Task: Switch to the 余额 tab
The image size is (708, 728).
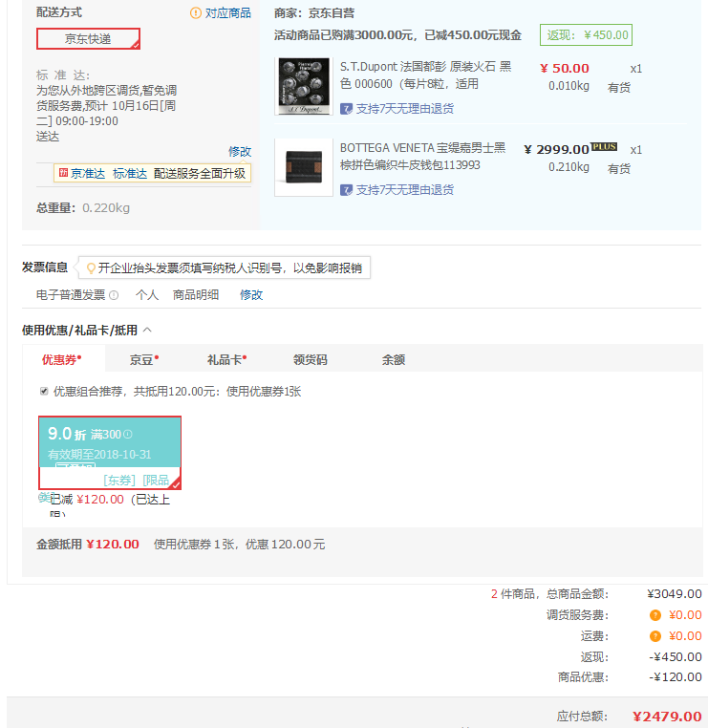Action: pyautogui.click(x=394, y=360)
